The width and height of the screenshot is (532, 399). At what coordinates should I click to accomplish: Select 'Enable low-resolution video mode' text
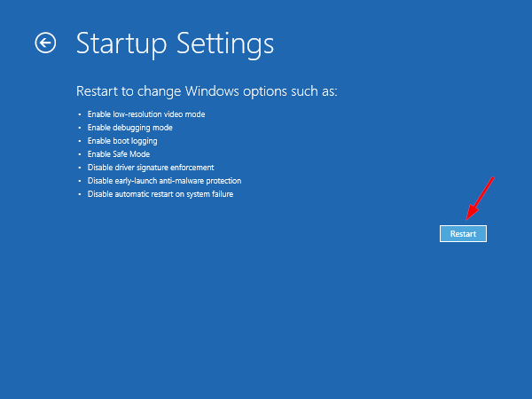(x=146, y=114)
